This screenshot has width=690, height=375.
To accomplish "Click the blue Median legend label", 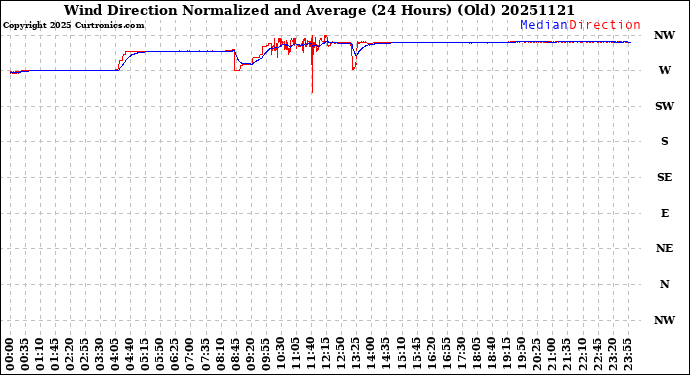I will click(x=544, y=25).
